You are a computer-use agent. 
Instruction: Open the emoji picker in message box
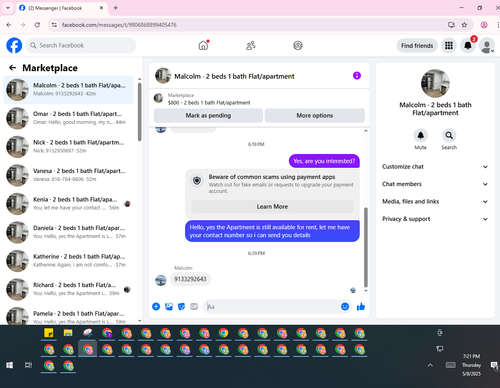[345, 306]
